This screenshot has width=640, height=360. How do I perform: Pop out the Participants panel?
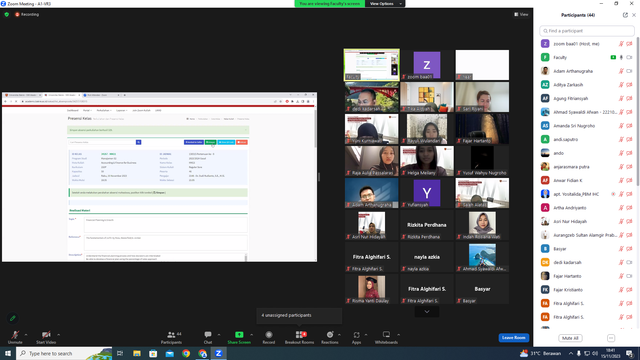[625, 15]
